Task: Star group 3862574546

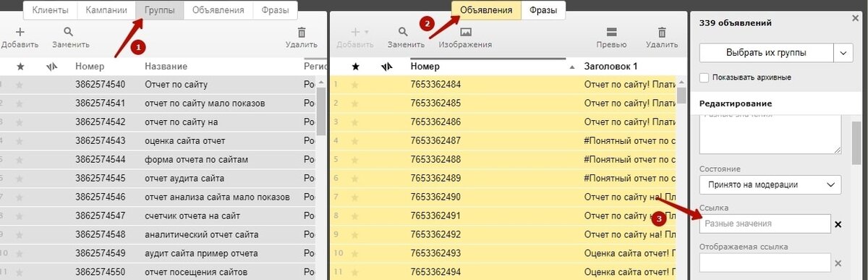Action: tap(20, 198)
